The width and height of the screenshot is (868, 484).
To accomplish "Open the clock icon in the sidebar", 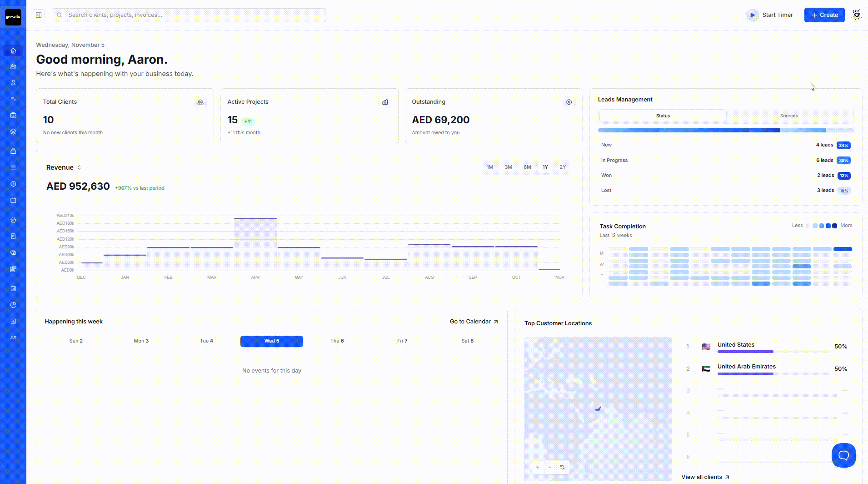I will click(x=13, y=184).
